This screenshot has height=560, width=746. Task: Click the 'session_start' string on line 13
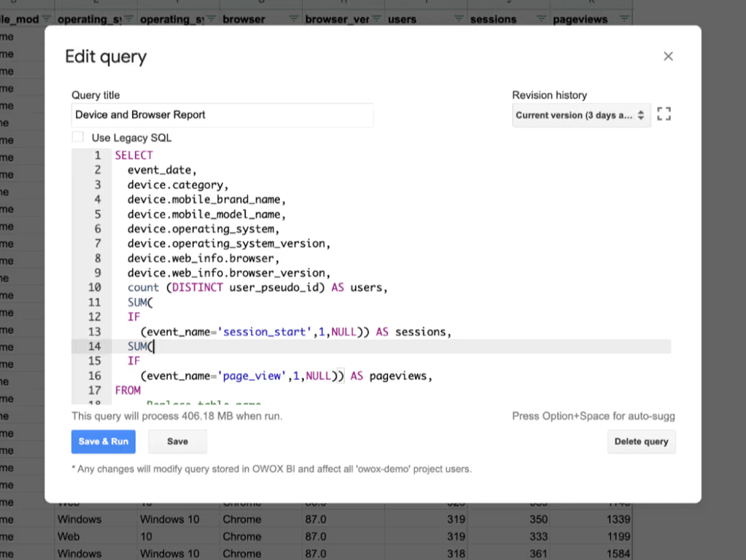265,332
